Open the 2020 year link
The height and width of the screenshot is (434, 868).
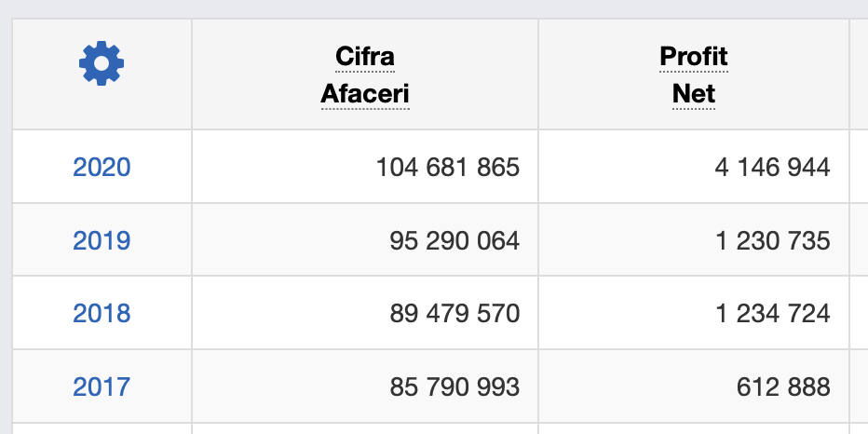[x=102, y=168]
